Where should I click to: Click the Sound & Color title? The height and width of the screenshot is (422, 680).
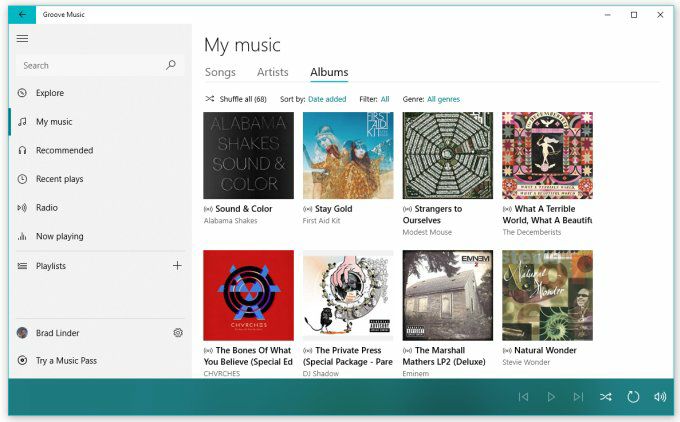(x=244, y=209)
